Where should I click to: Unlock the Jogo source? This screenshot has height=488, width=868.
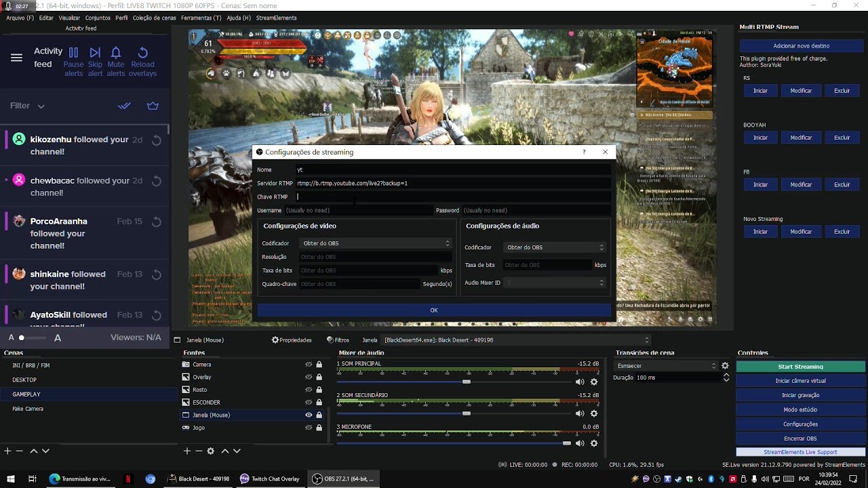[319, 428]
